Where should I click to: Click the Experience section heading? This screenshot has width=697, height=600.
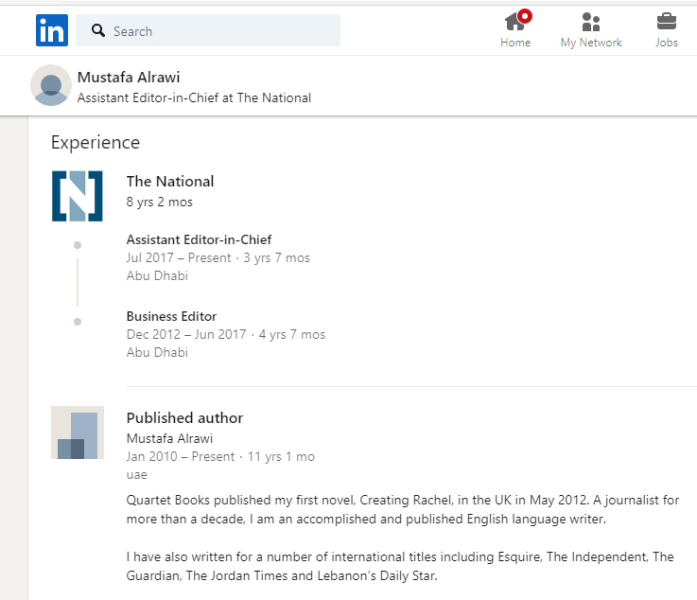point(96,143)
